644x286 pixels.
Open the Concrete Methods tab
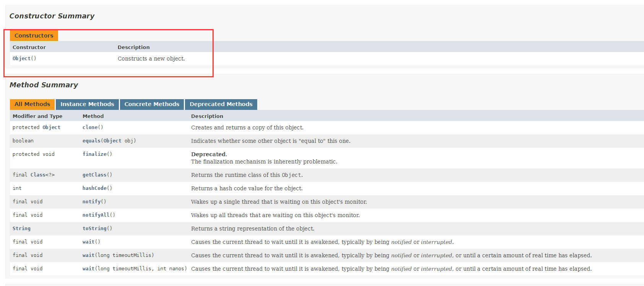[x=152, y=104]
